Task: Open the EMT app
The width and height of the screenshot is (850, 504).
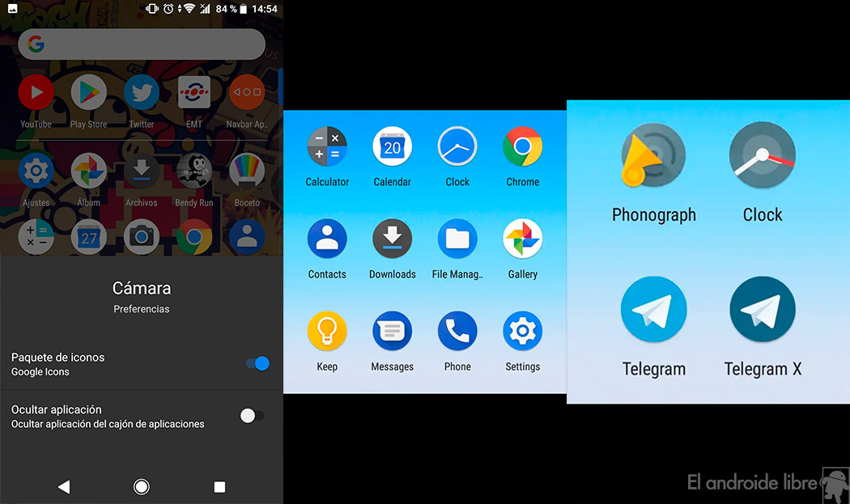Action: [194, 93]
